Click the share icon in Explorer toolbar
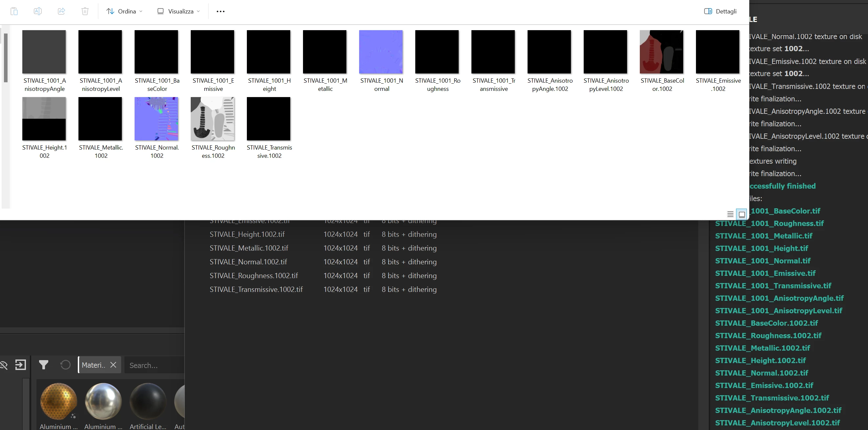868x430 pixels. pyautogui.click(x=61, y=11)
